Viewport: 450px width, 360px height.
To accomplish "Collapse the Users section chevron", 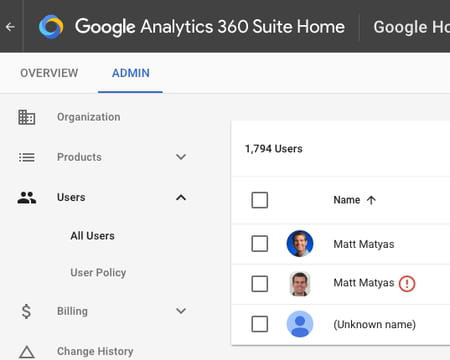I will click(181, 198).
